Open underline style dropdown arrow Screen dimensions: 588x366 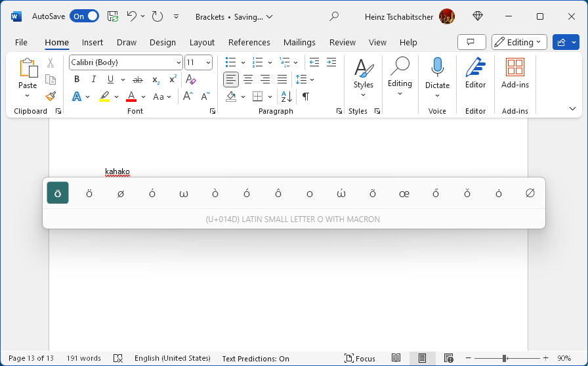point(123,80)
